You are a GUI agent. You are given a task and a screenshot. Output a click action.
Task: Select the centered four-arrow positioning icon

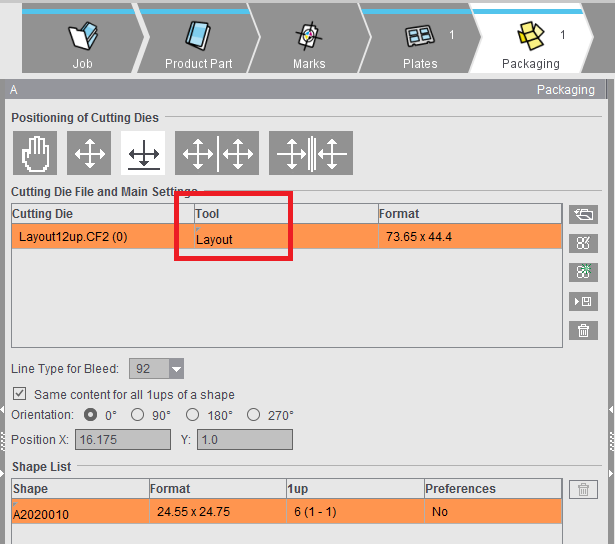click(90, 153)
